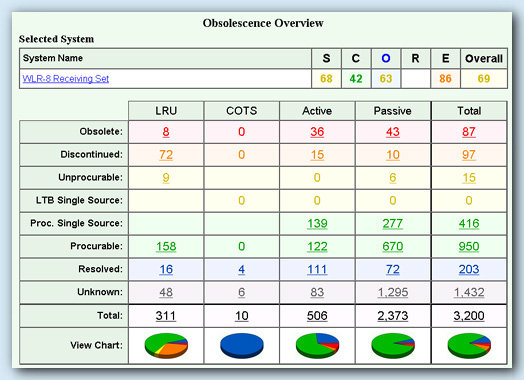The height and width of the screenshot is (380, 524).
Task: Open Discontinued Total count 97
Action: (x=469, y=155)
